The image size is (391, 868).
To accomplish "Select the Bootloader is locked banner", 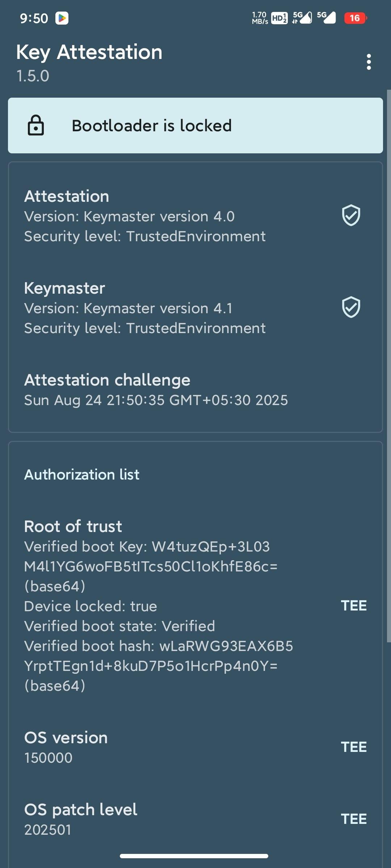I will point(195,125).
